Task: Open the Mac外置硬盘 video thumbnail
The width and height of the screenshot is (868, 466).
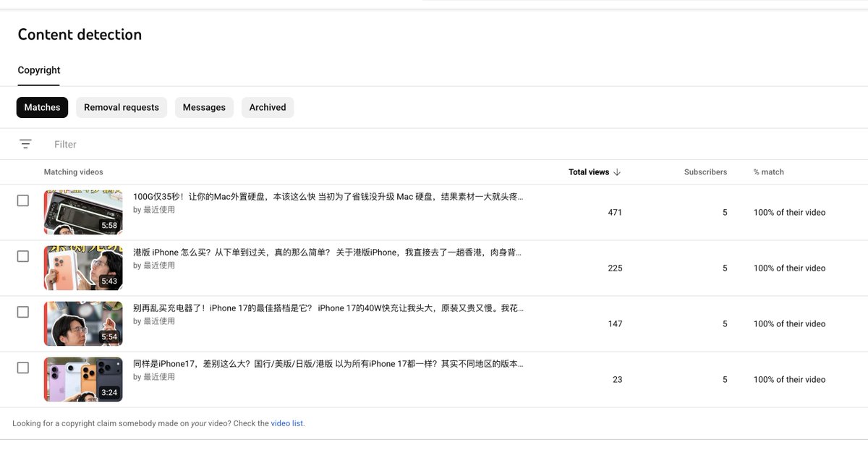Action: pyautogui.click(x=83, y=212)
